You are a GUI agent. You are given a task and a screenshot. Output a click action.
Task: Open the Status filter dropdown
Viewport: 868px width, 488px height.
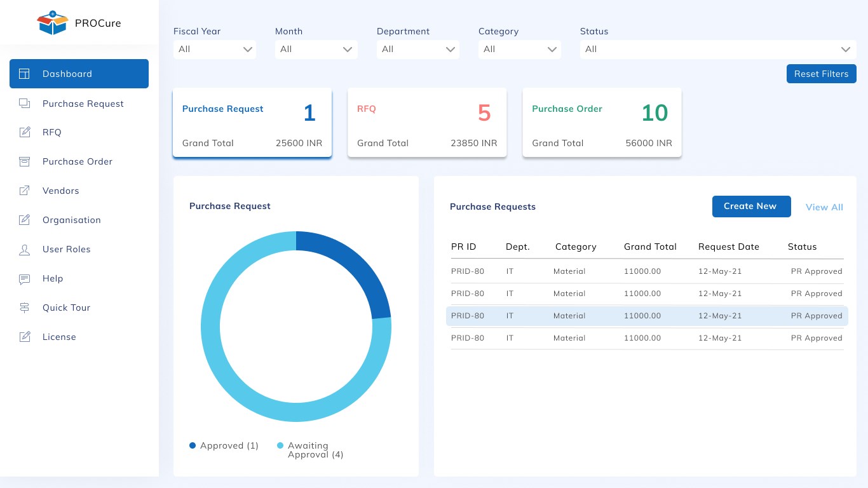[718, 49]
